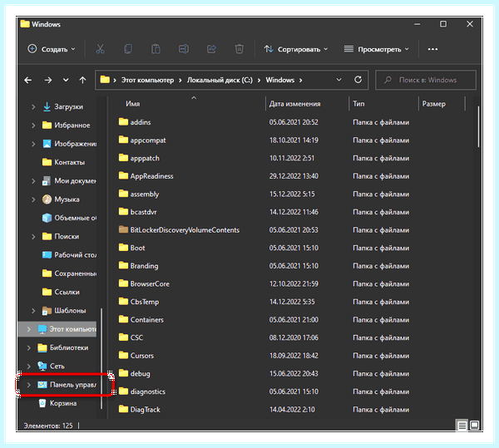Select Ссылки in navigation pane
499x448 pixels.
pos(61,292)
